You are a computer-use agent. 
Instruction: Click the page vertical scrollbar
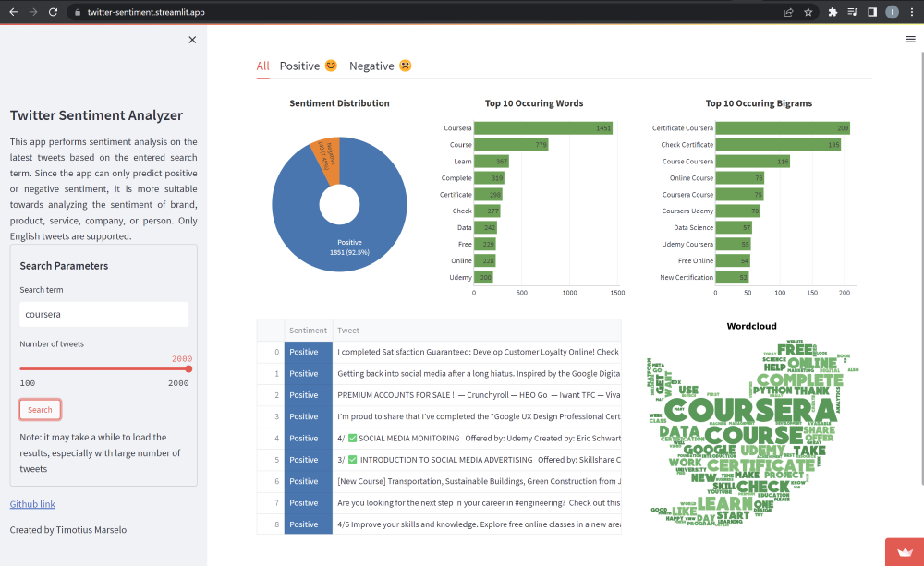coord(921,268)
